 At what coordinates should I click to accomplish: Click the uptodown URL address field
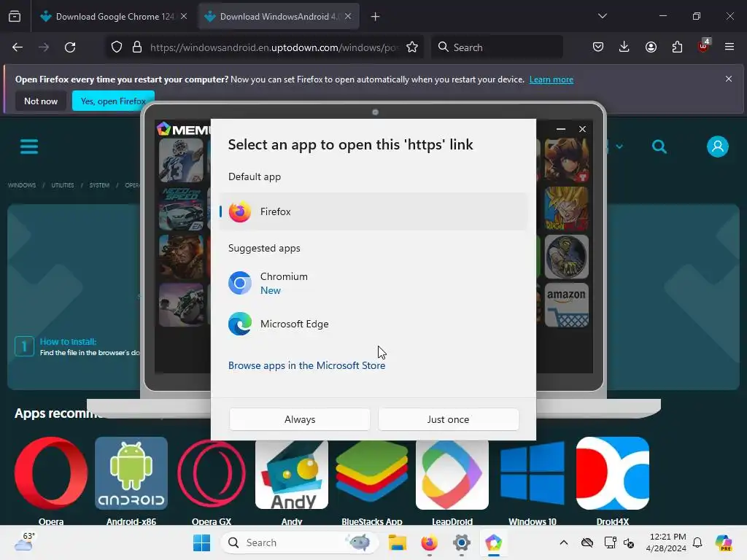(x=274, y=47)
